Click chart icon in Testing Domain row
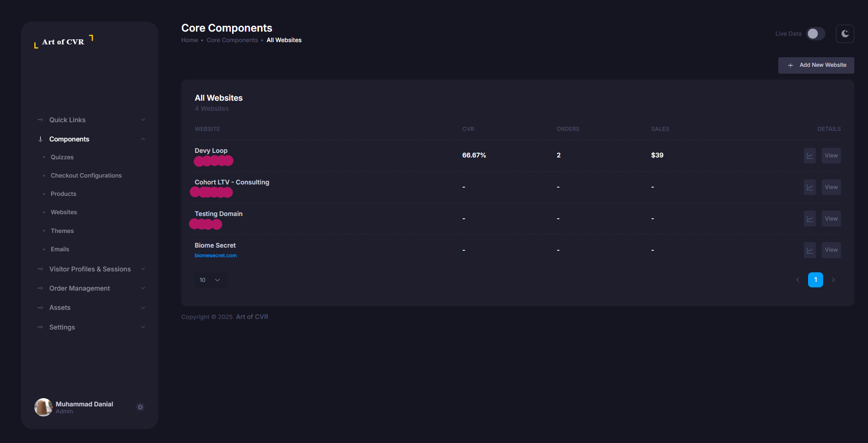Viewport: 868px width, 443px height. [x=809, y=219]
